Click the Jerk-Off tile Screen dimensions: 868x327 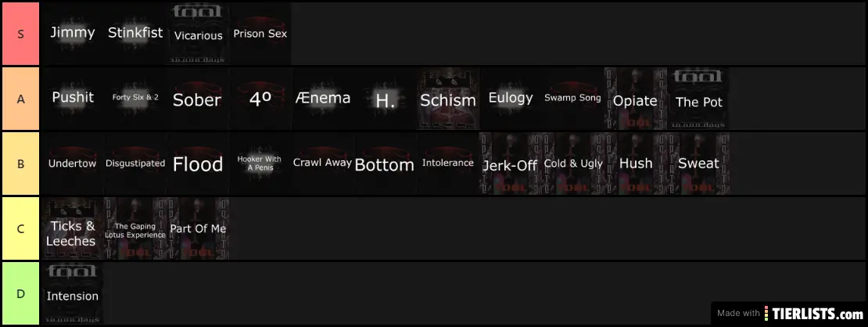[510, 164]
